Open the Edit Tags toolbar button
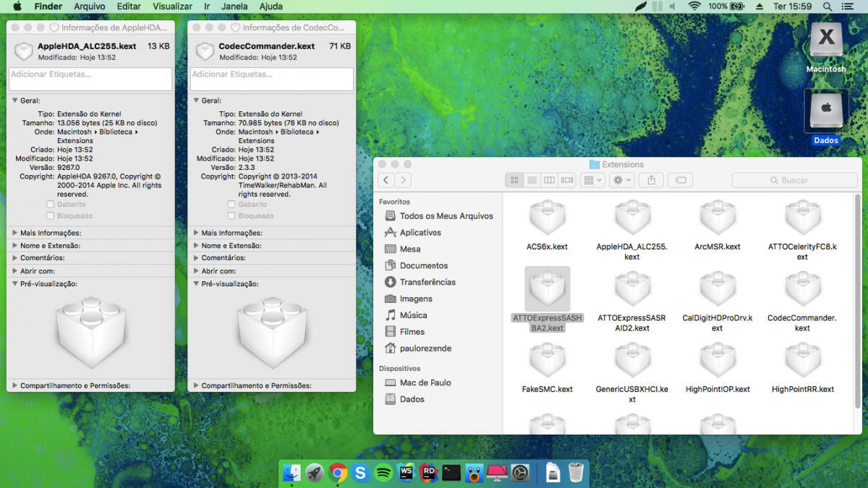868x488 pixels. tap(681, 180)
